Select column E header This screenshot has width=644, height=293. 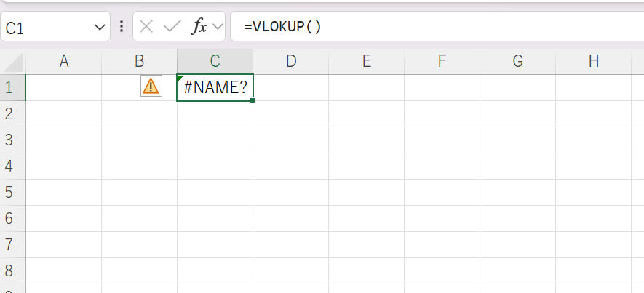366,62
